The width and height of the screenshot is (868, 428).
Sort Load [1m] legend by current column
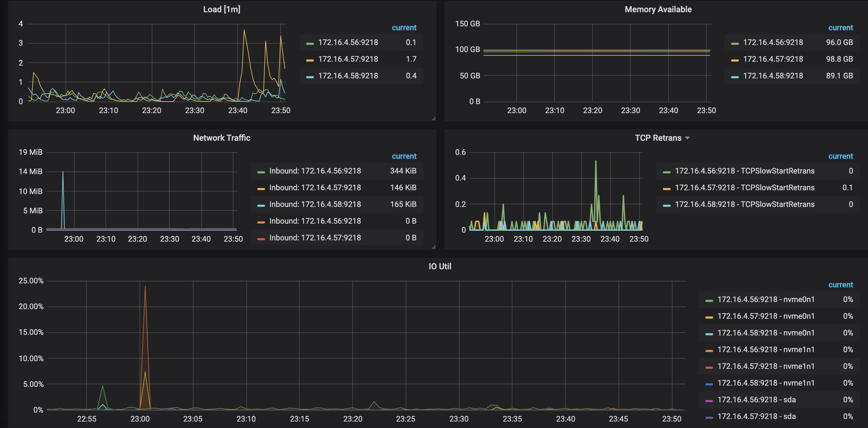[404, 28]
